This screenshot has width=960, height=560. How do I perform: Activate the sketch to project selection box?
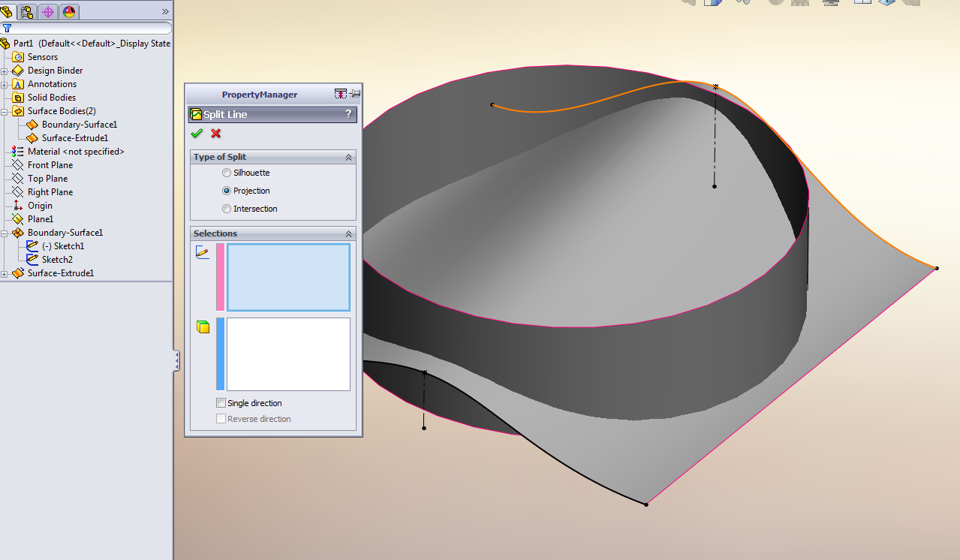[288, 277]
